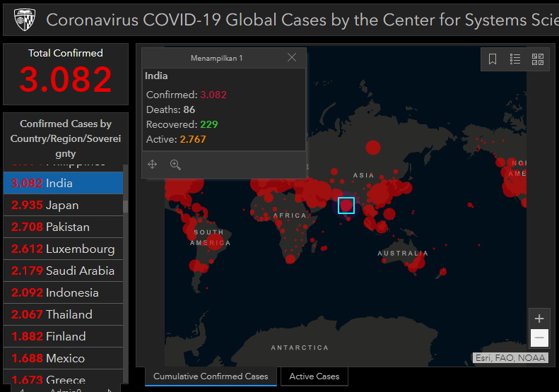559x392 pixels.
Task: Close the India popup window
Action: [292, 57]
